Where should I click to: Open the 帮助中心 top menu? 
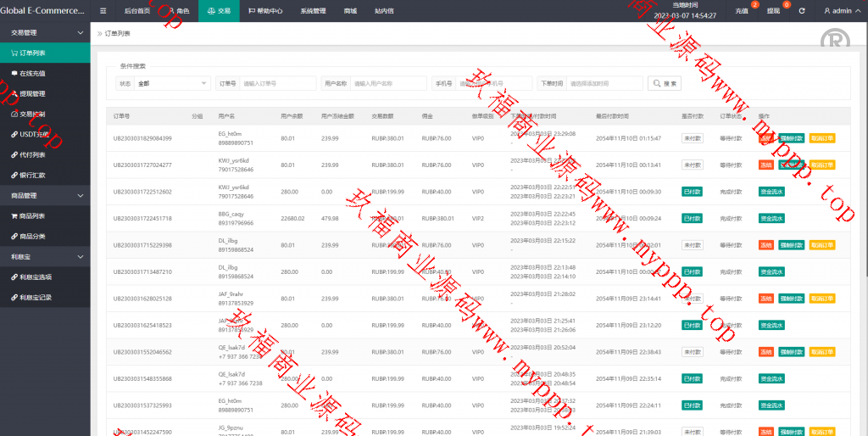pos(264,11)
